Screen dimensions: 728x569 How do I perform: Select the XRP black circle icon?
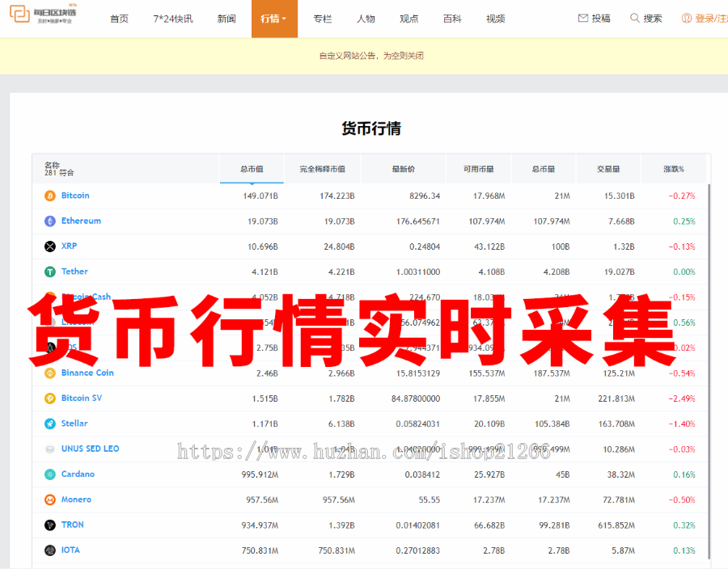pos(49,246)
